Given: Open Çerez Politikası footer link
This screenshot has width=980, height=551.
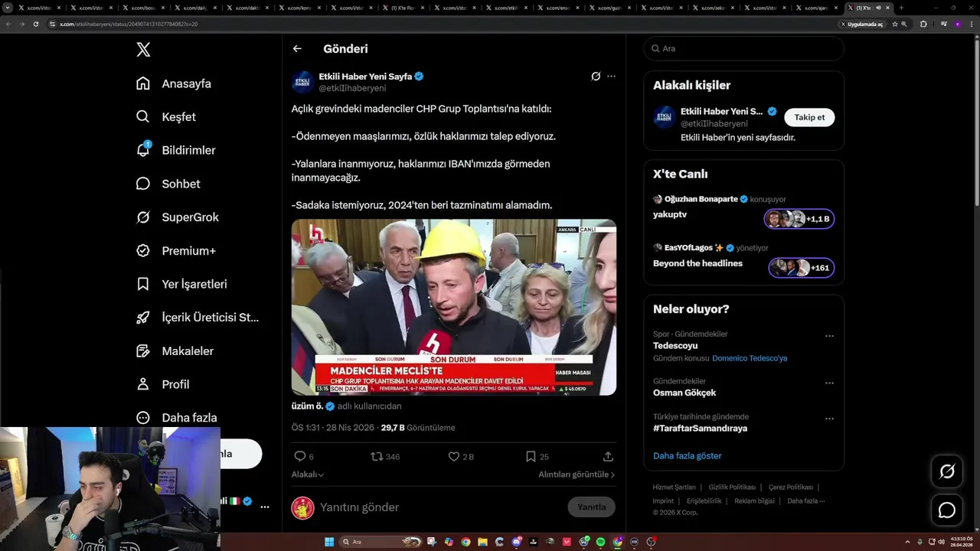Looking at the screenshot, I should pos(791,487).
